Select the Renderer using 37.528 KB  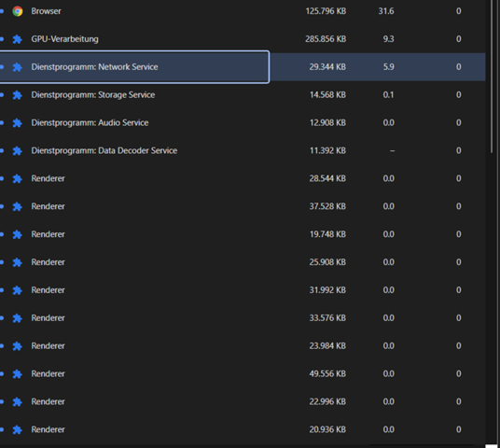coord(243,206)
